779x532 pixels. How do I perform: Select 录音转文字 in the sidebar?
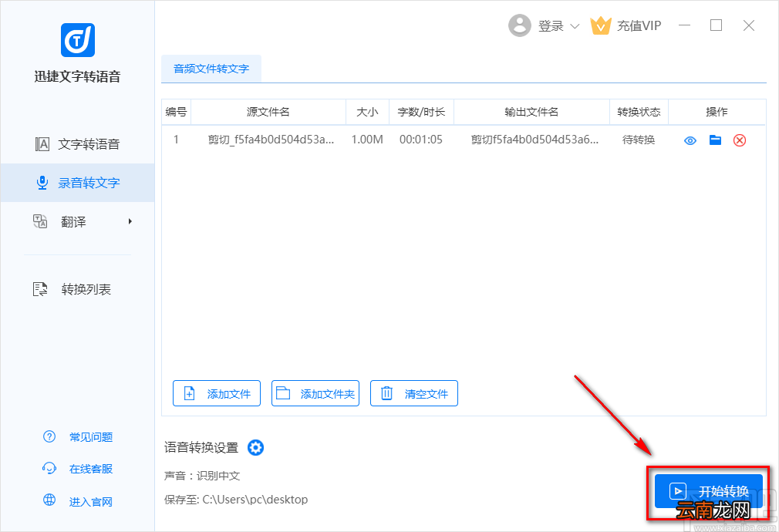click(x=77, y=183)
